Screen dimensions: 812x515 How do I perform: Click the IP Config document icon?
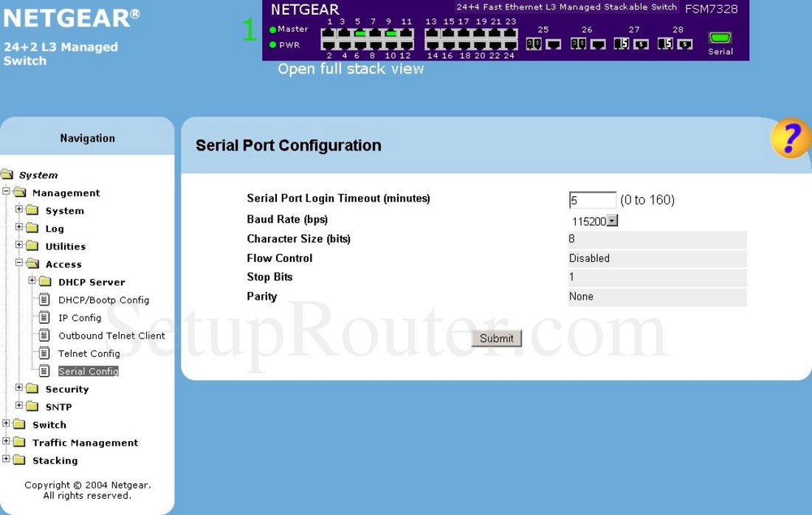click(44, 318)
